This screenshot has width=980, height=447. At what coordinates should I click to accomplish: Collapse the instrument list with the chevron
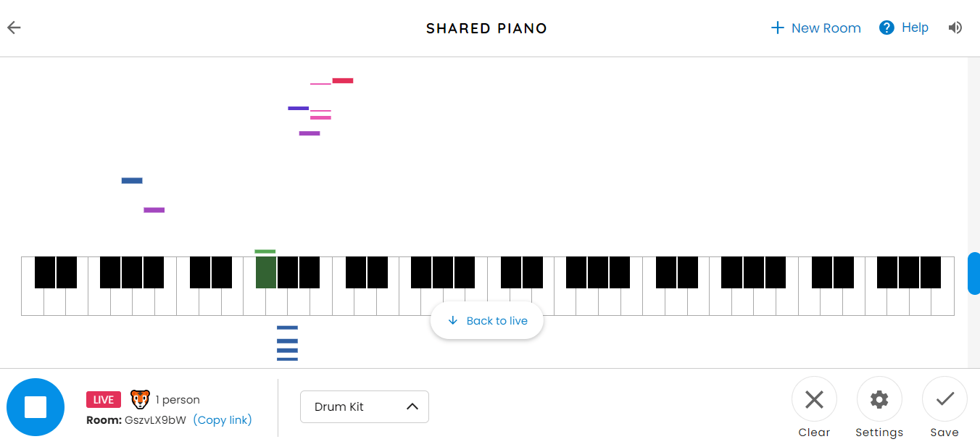tap(412, 406)
